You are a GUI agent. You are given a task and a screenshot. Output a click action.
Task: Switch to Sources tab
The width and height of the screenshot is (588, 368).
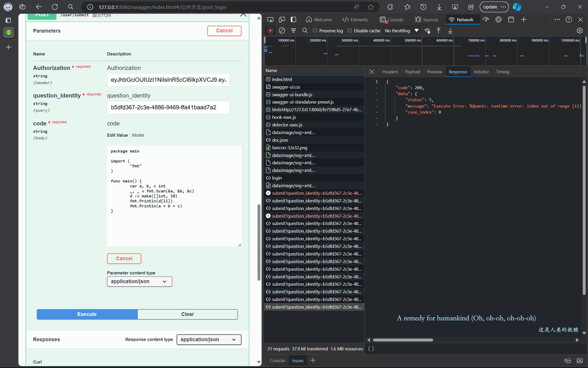click(x=427, y=20)
